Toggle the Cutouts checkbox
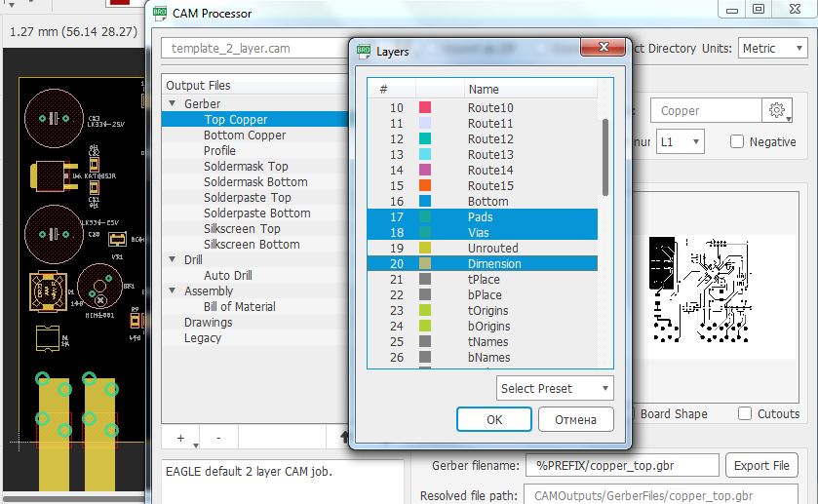Image resolution: width=818 pixels, height=504 pixels. (745, 413)
